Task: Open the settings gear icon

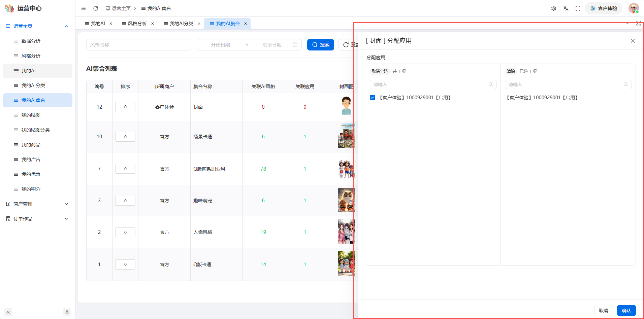Action: [554, 8]
